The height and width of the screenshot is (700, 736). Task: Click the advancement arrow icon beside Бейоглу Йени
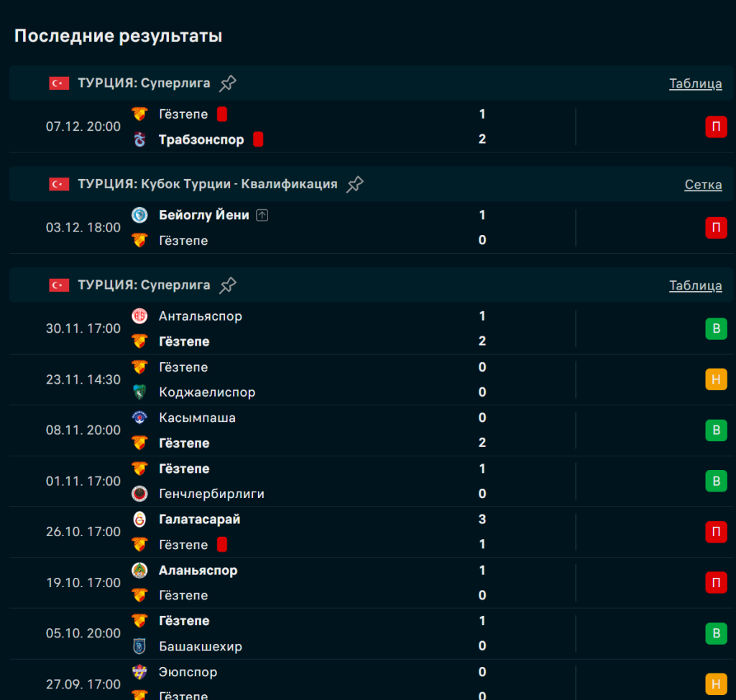[x=262, y=215]
